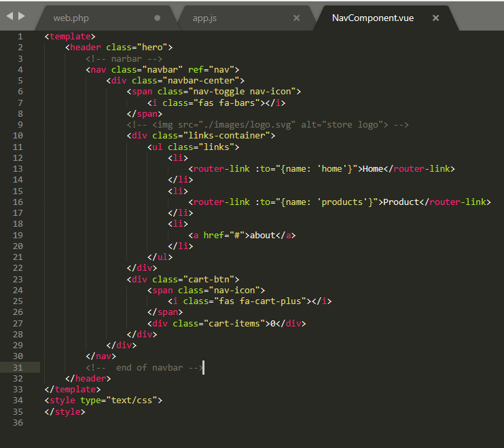
Task: Close the NavComponent.vue tab
Action: 435,18
